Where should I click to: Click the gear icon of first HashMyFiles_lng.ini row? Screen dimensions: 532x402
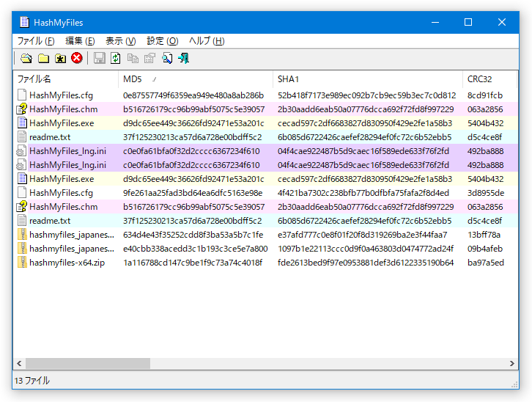[x=21, y=151]
